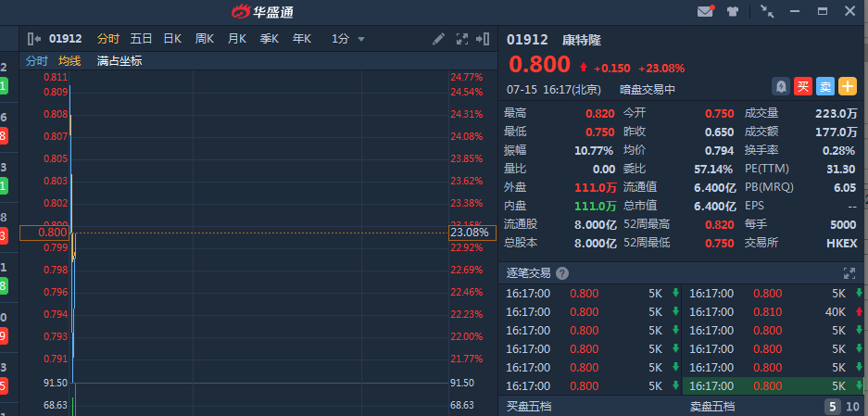
Task: Click the pencil drawing tool icon
Action: [439, 39]
